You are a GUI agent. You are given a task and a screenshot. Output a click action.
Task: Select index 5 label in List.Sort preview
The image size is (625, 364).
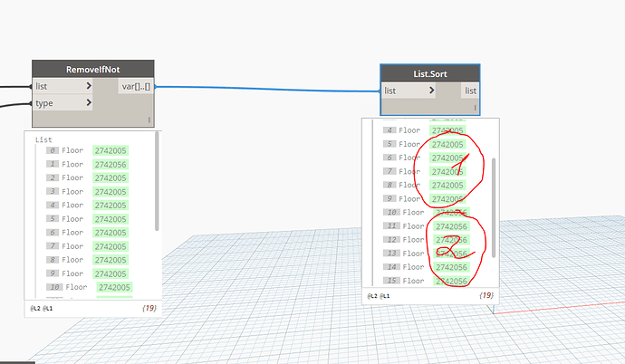389,144
